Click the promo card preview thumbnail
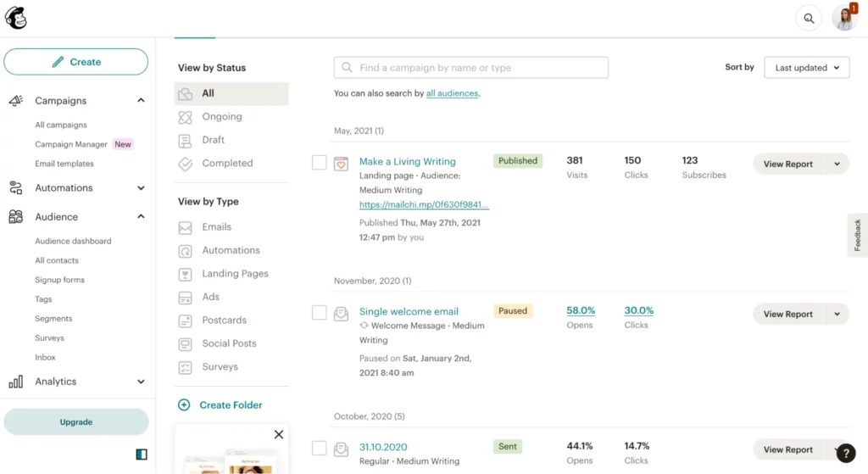 [x=231, y=462]
